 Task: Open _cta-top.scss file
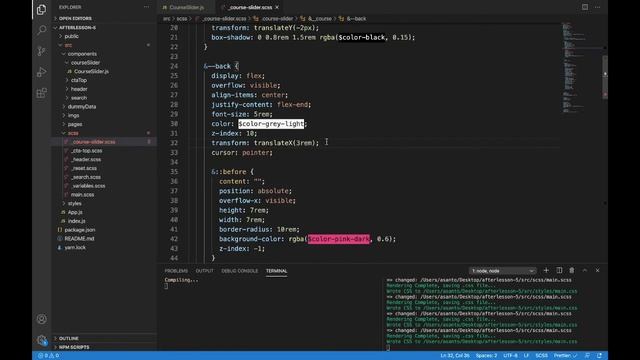click(86, 151)
